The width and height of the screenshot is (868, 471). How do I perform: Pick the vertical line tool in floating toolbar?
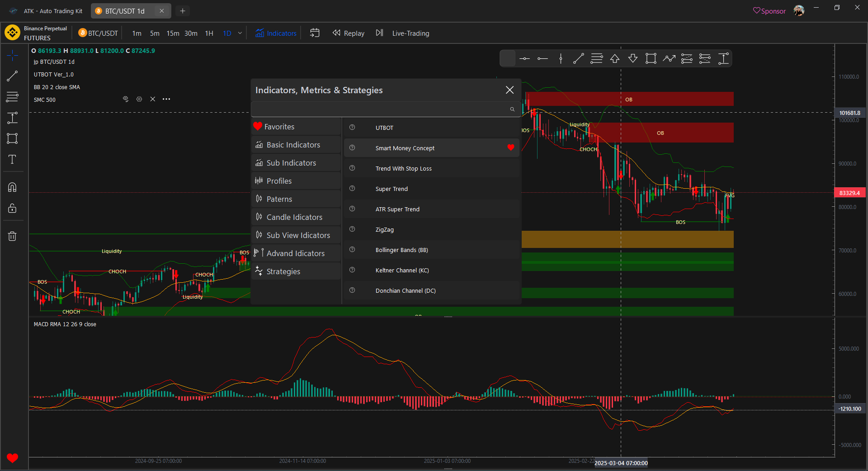[561, 58]
